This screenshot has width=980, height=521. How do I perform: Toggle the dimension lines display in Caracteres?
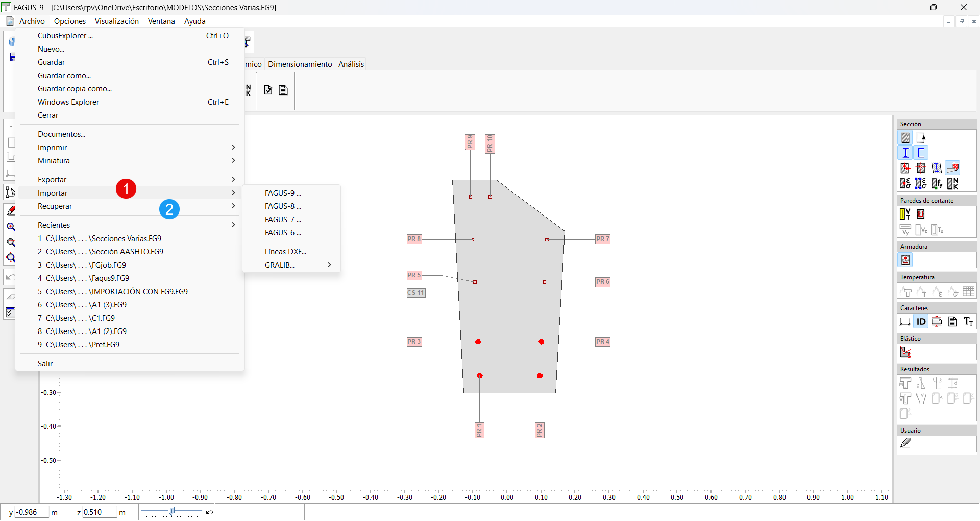click(x=905, y=321)
